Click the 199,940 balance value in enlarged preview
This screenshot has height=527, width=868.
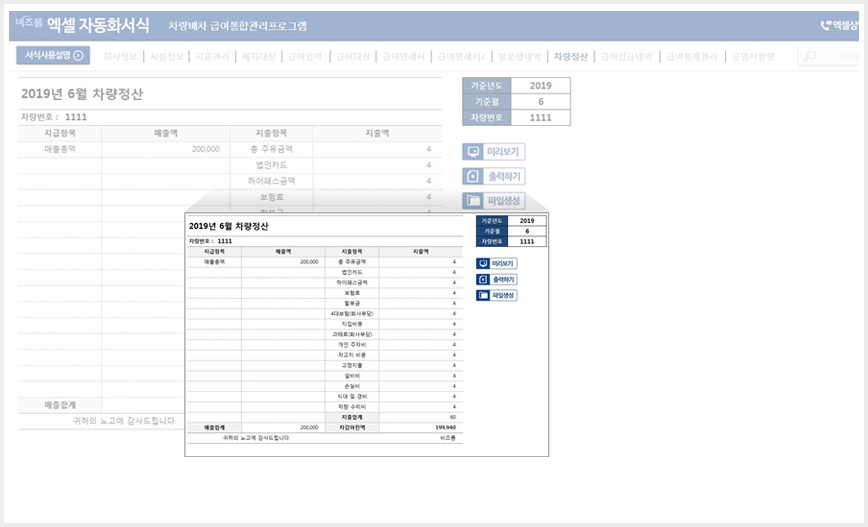click(446, 427)
